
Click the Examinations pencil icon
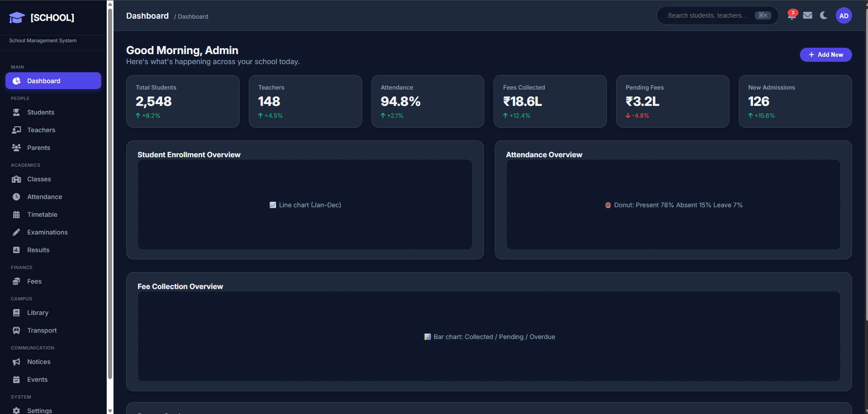coord(16,232)
